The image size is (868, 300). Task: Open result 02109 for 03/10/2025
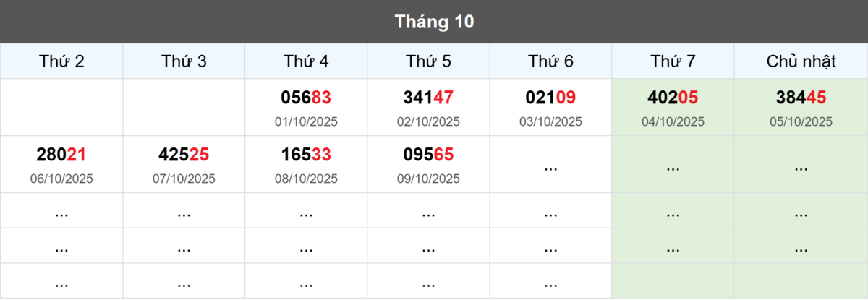550,98
